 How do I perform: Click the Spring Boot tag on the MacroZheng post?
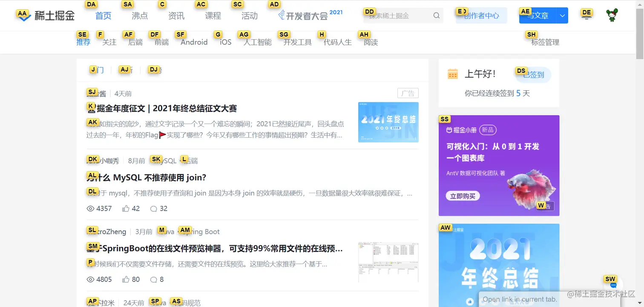[201, 232]
